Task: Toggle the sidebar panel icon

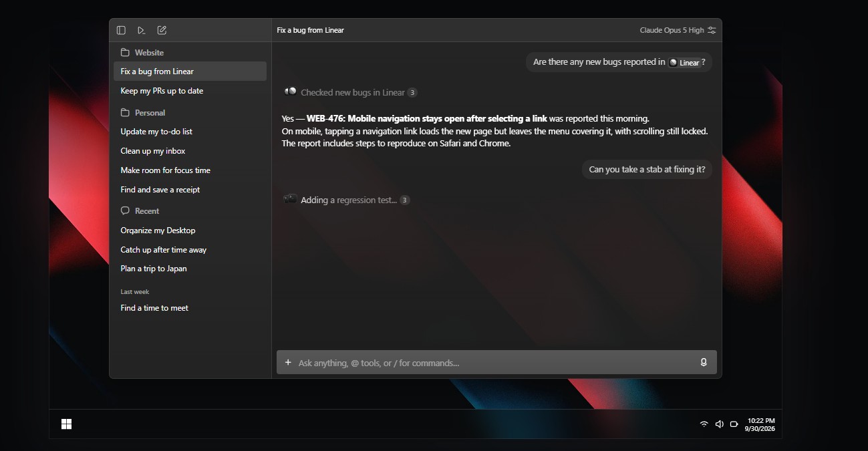Action: (121, 30)
